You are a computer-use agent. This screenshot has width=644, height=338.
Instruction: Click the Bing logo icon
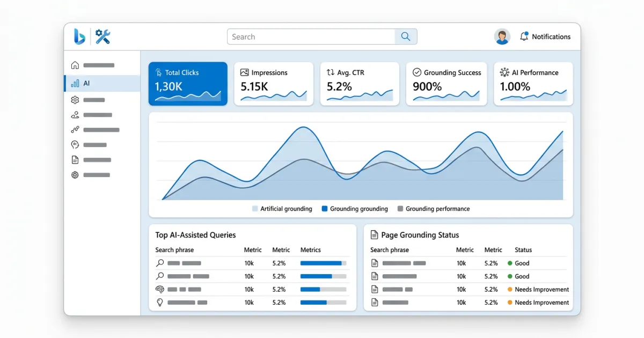[80, 36]
